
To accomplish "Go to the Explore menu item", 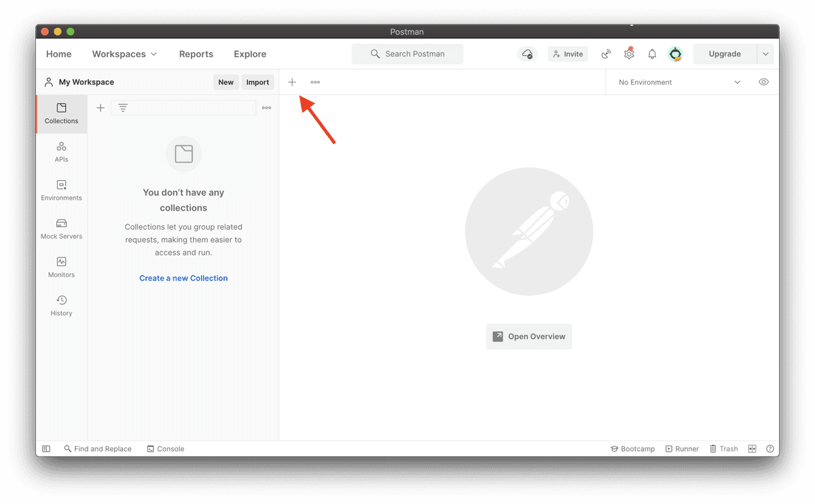I will click(250, 54).
